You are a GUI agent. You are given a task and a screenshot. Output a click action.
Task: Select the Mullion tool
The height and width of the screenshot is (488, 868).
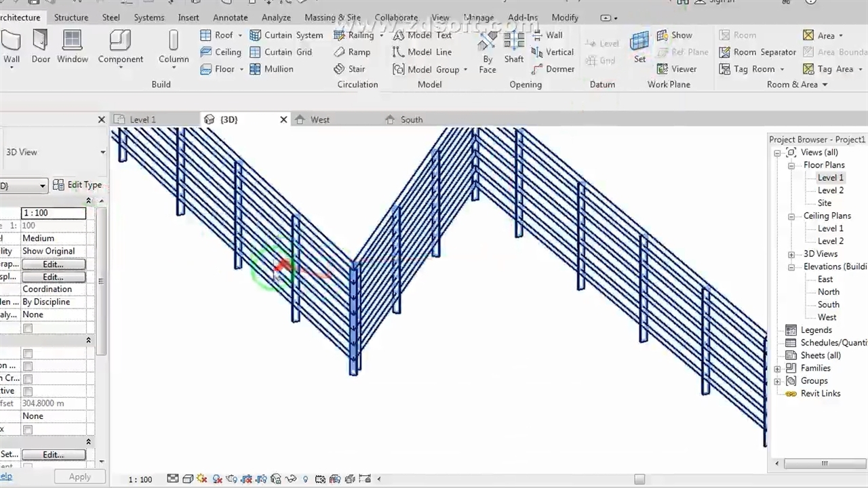271,69
